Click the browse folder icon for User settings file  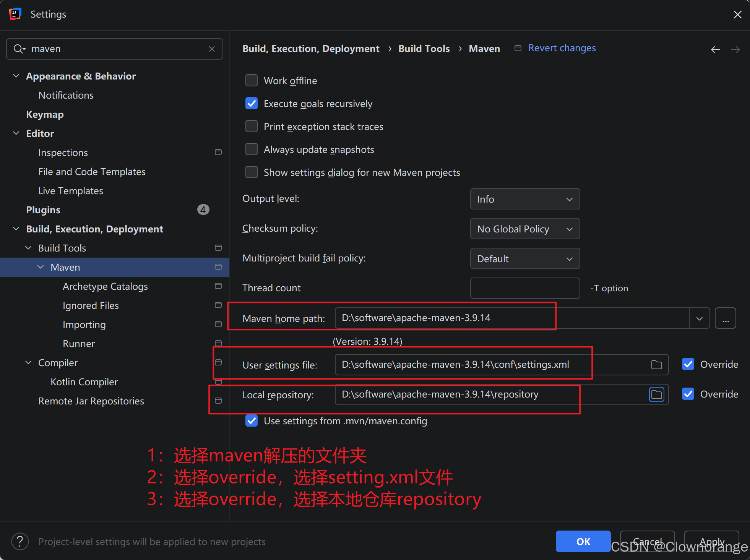coord(656,365)
